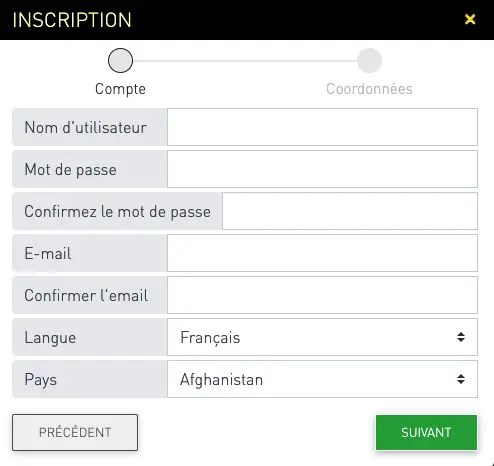
Task: Close the Inscription dialog with yellow X
Action: click(470, 19)
